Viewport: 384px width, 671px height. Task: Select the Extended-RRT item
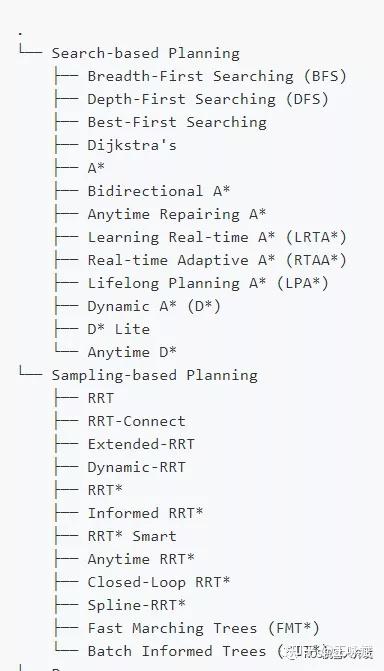pos(141,444)
